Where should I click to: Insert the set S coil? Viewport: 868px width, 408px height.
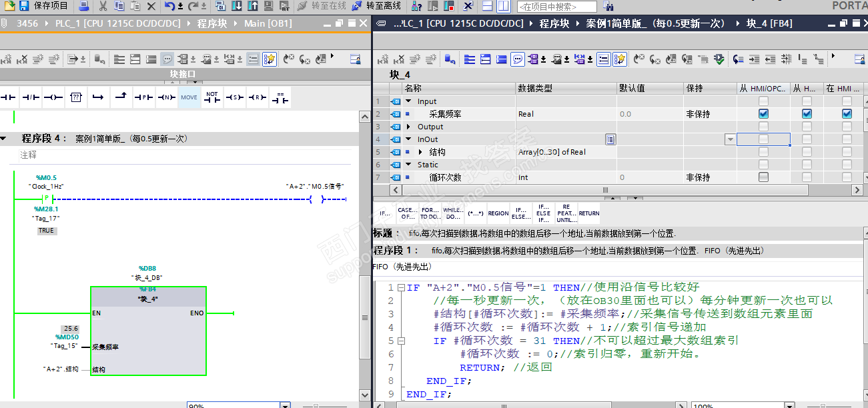[x=234, y=97]
